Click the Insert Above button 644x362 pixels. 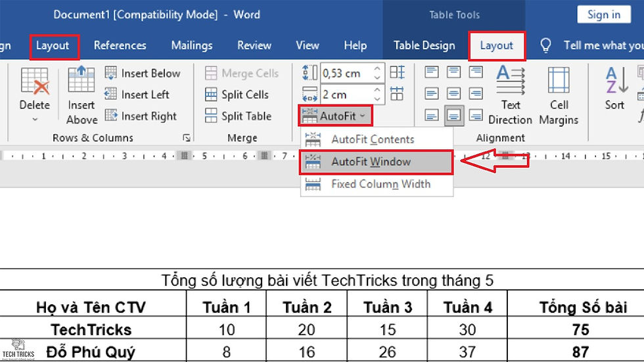click(81, 95)
